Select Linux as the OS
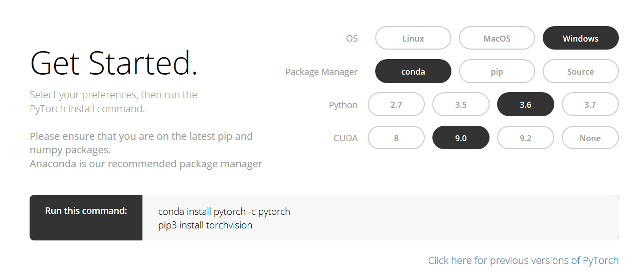 pyautogui.click(x=413, y=38)
